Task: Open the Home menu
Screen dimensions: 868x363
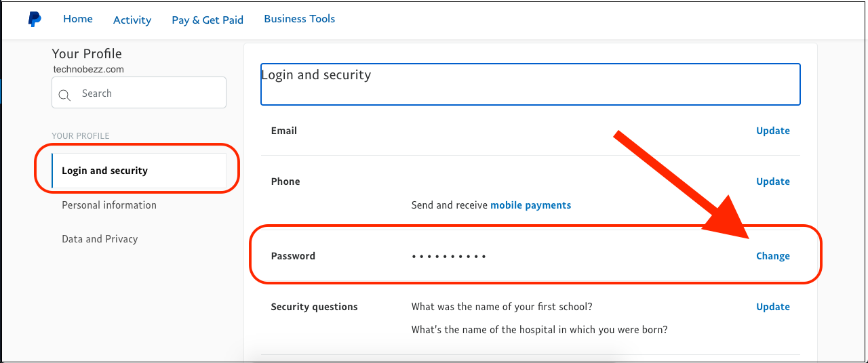Action: pos(78,19)
